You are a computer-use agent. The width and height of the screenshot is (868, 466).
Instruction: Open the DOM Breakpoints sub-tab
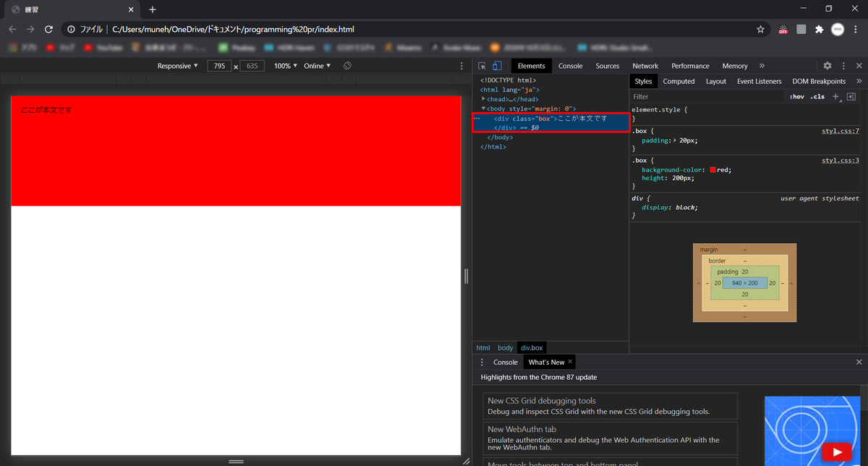click(x=819, y=81)
